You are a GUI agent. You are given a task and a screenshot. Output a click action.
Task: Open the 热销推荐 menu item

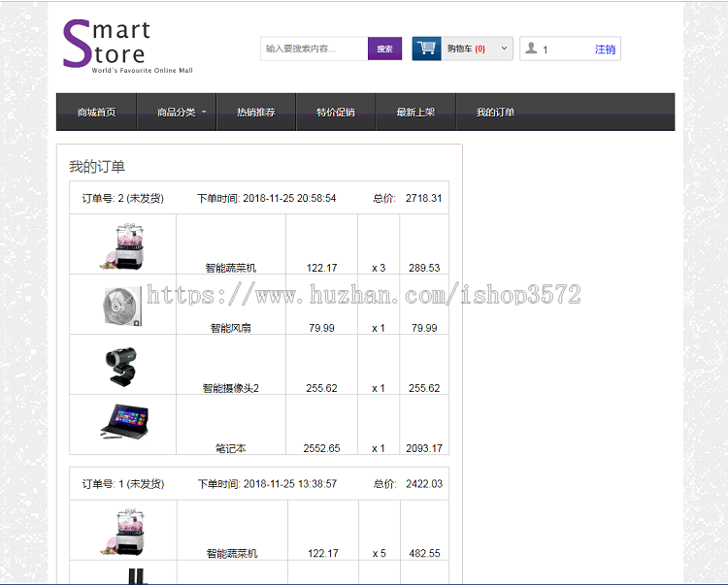pyautogui.click(x=256, y=112)
